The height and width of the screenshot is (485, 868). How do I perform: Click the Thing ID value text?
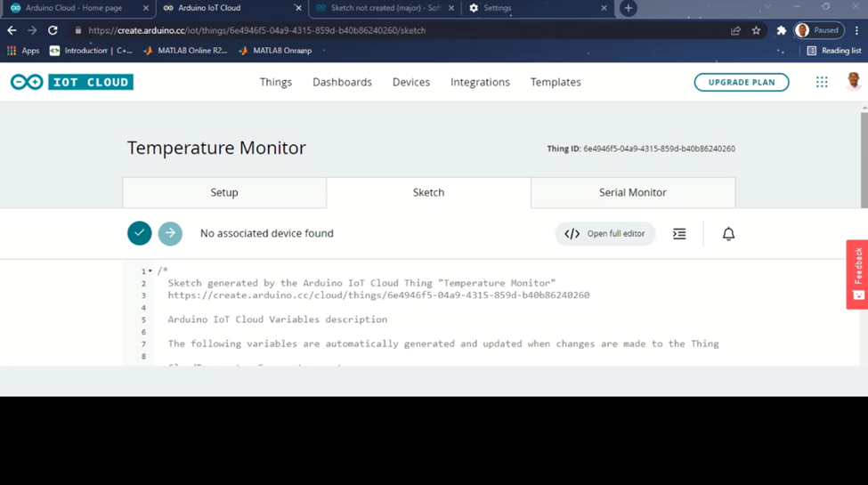pos(660,149)
